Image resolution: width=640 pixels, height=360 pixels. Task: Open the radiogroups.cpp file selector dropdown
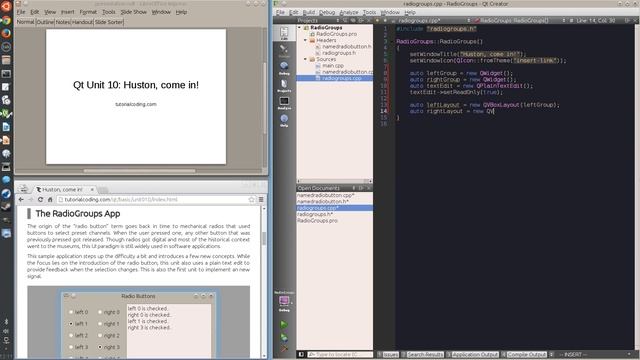pyautogui.click(x=468, y=20)
